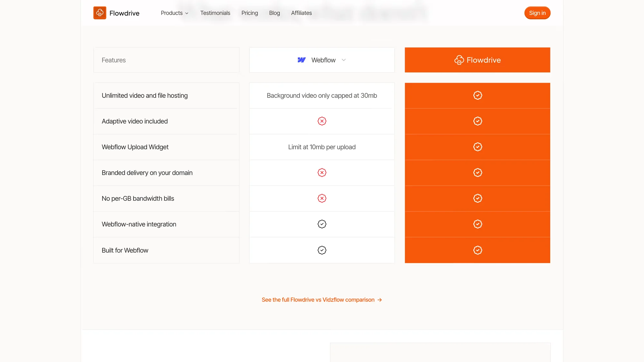
Task: Click Flowdrive's checkmark for Unlimited video hosting
Action: pos(478,96)
